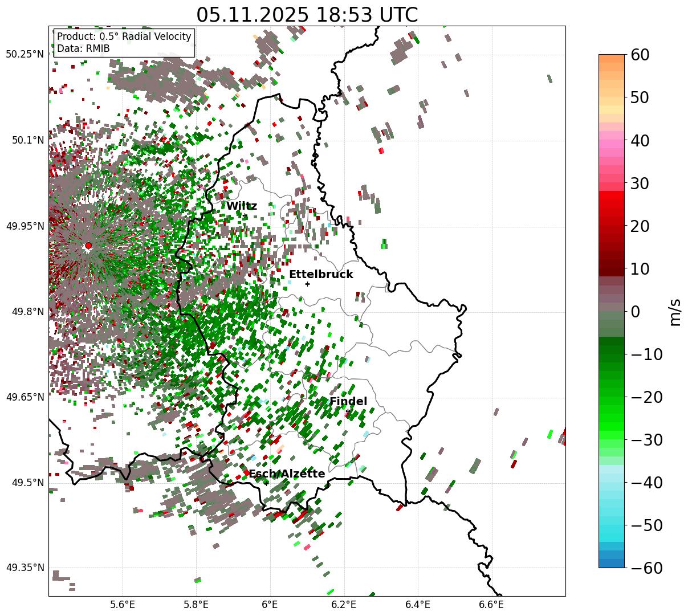688x616 pixels.
Task: Click the Findel city label
Action: pos(348,402)
